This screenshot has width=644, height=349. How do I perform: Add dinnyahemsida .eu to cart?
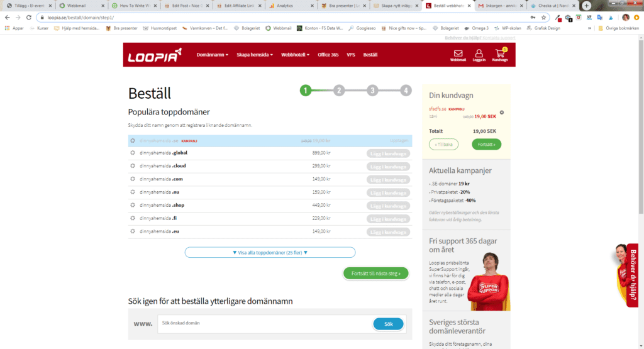pos(388,233)
